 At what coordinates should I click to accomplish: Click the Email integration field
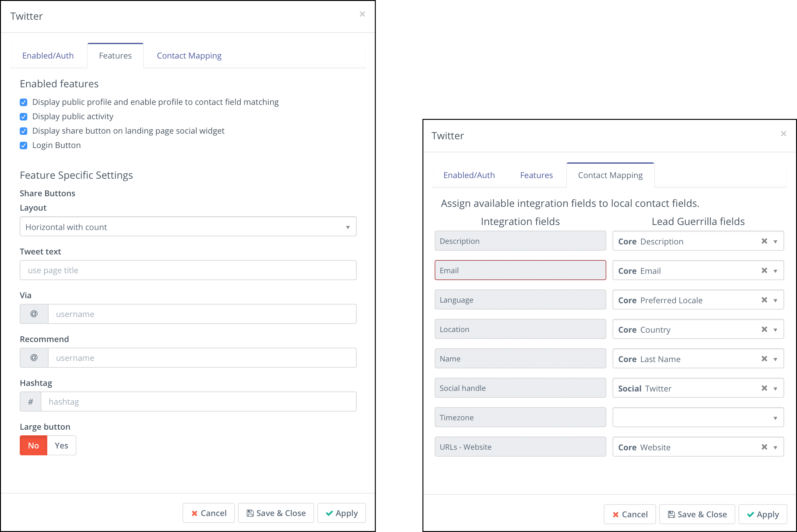point(520,270)
